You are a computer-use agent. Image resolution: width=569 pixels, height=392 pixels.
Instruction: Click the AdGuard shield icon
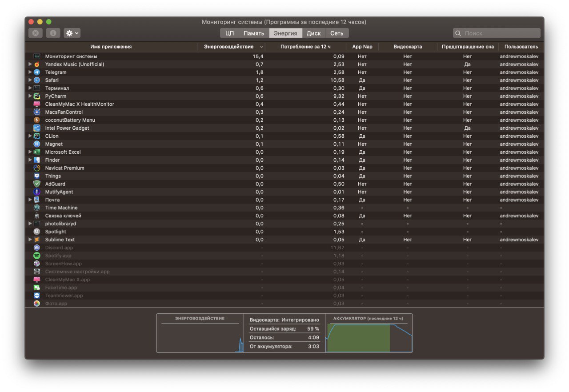pos(37,184)
